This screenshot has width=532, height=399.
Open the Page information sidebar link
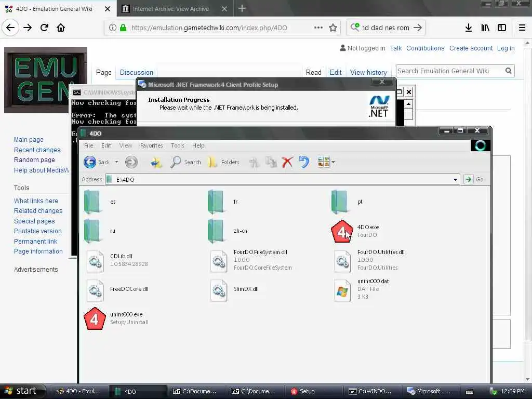(x=38, y=251)
